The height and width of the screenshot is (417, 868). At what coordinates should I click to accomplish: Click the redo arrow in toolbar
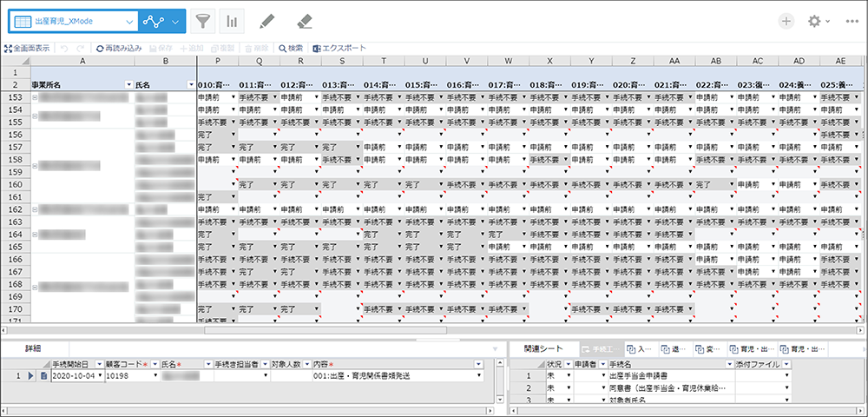pyautogui.click(x=80, y=48)
